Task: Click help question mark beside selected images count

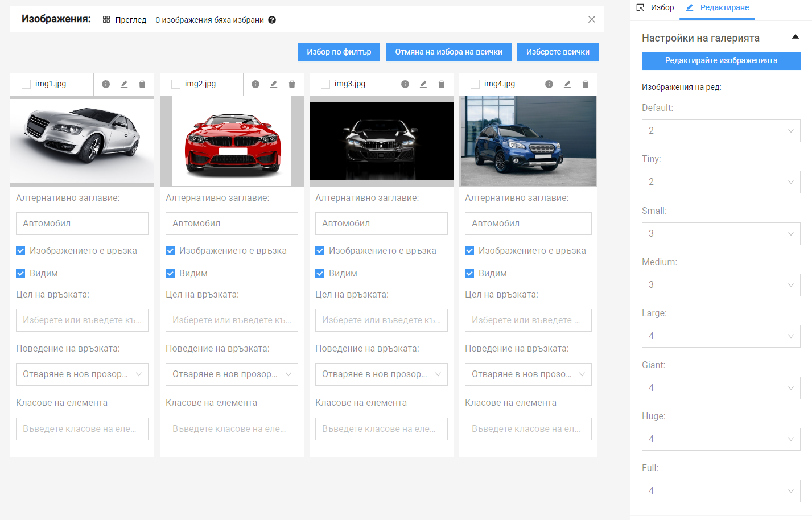Action: [x=272, y=20]
